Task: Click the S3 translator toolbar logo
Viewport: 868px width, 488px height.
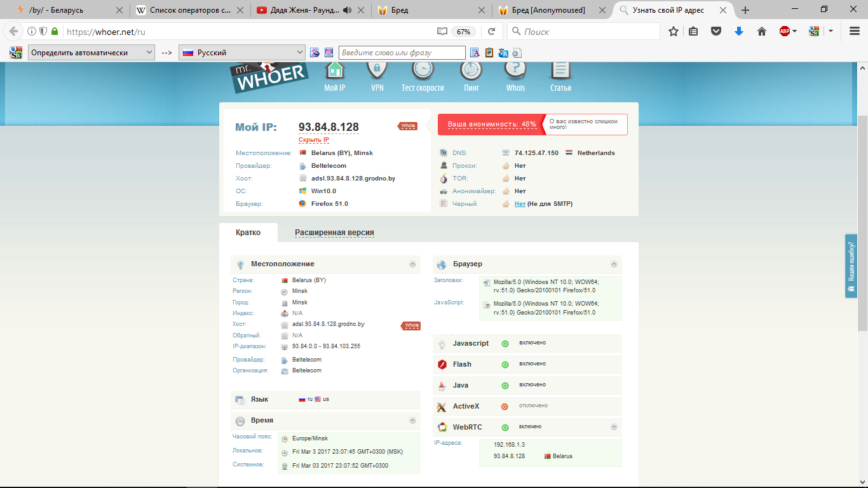Action: [16, 53]
